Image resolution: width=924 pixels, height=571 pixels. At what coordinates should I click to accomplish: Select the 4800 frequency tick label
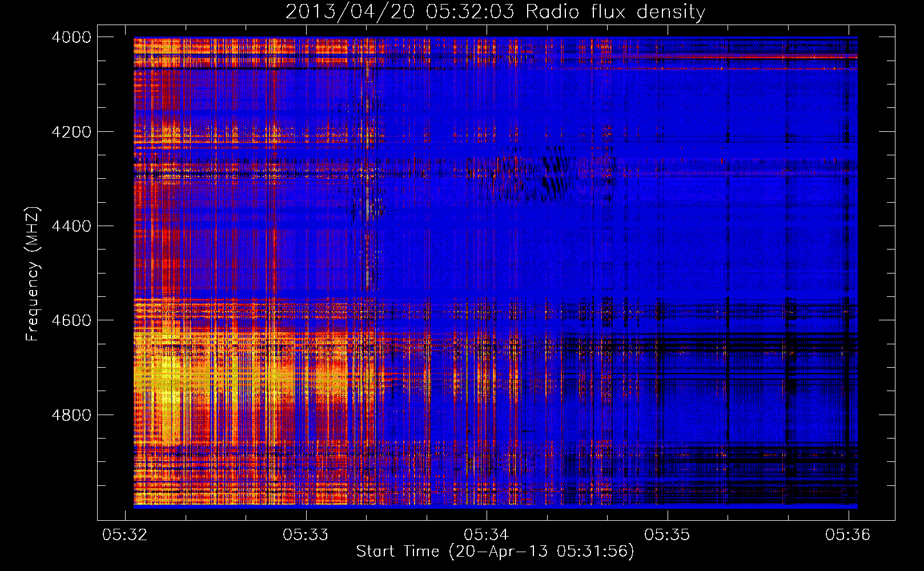pyautogui.click(x=71, y=415)
